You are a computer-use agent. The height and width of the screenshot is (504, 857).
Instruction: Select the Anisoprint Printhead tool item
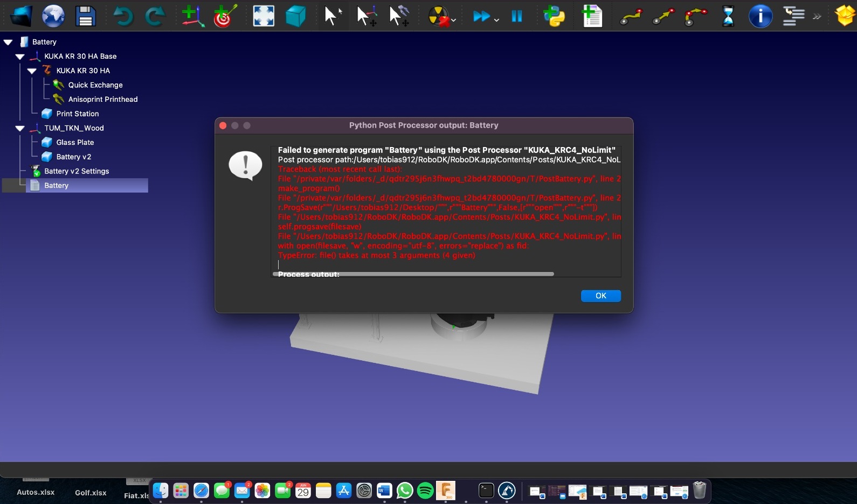coord(102,100)
